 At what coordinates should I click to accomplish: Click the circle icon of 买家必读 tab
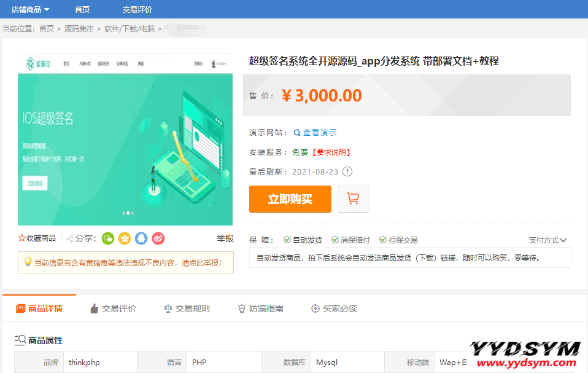click(x=315, y=308)
